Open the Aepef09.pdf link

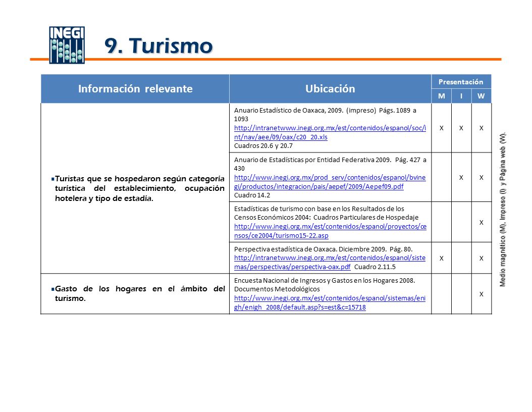(x=330, y=182)
